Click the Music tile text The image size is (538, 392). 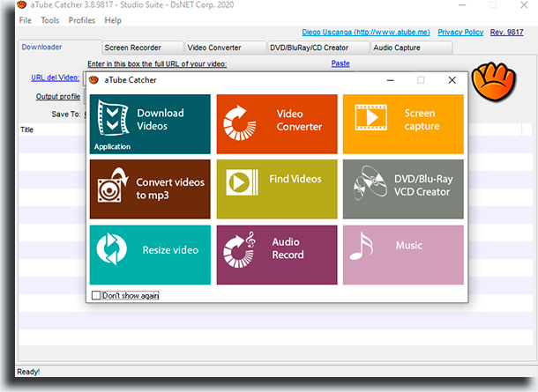pyautogui.click(x=408, y=246)
